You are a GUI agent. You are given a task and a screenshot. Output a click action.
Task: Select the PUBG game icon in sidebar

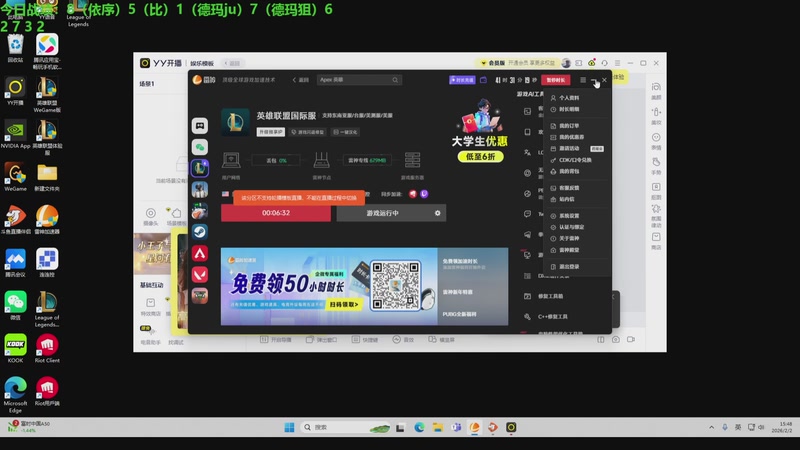click(199, 189)
